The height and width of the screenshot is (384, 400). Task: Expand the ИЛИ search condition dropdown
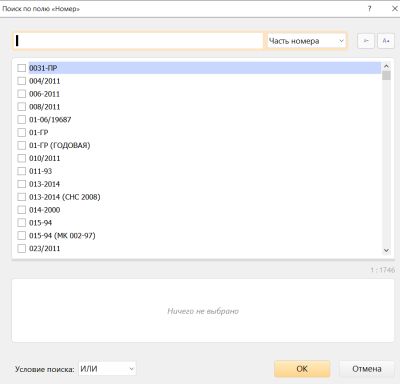coord(107,369)
